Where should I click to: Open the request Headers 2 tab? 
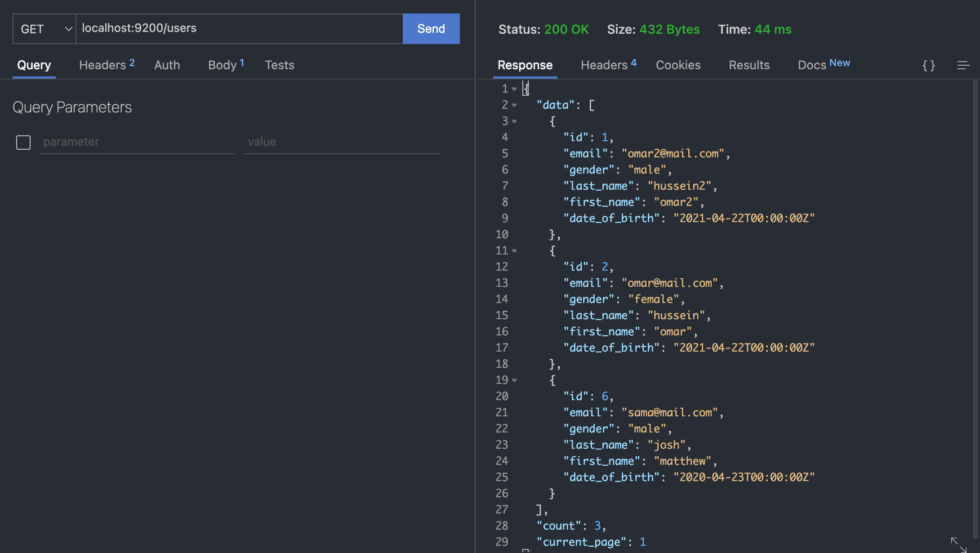click(x=107, y=65)
